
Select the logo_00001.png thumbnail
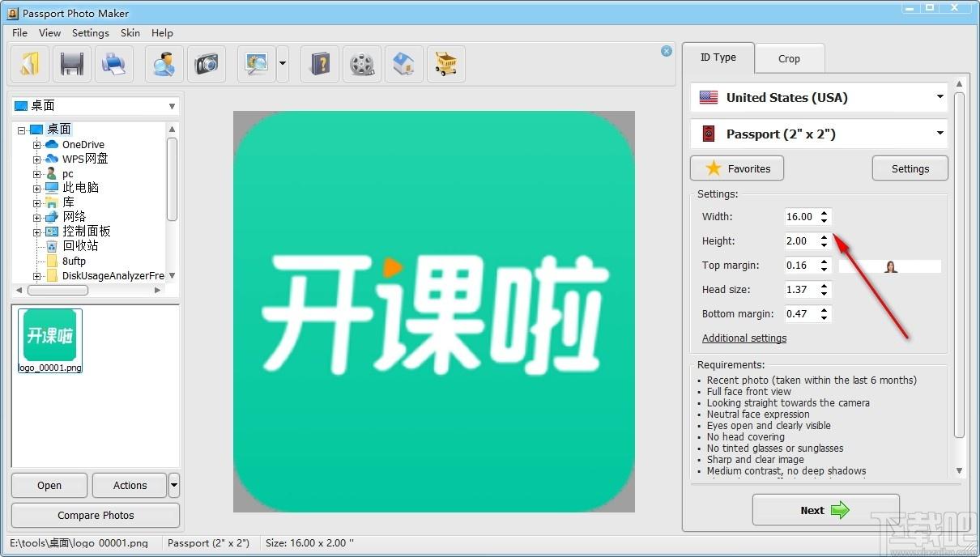(x=49, y=340)
